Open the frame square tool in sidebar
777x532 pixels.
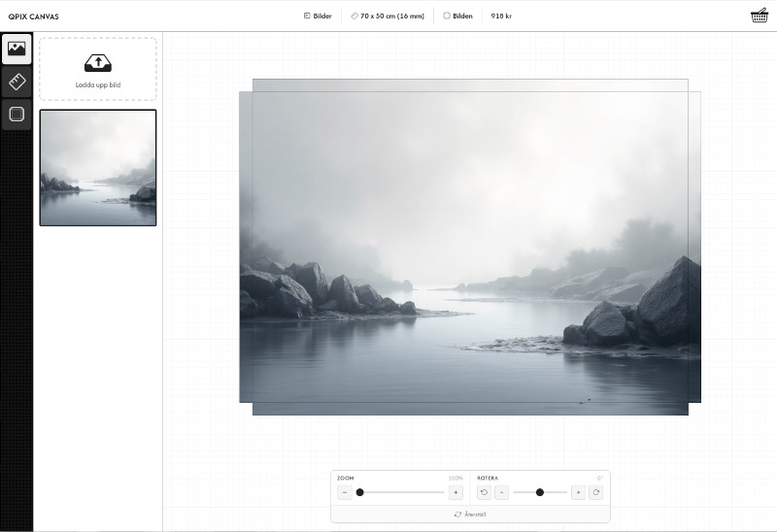pyautogui.click(x=17, y=115)
